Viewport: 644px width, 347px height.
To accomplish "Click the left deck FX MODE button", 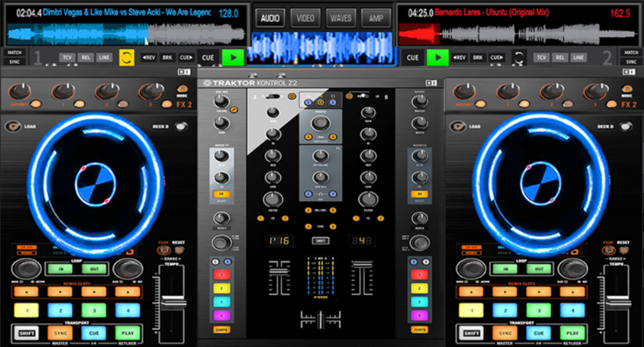I will (x=182, y=89).
